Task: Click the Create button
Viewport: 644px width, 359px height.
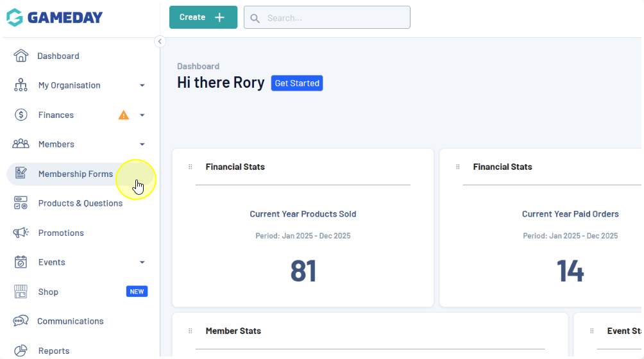Action: pos(203,17)
